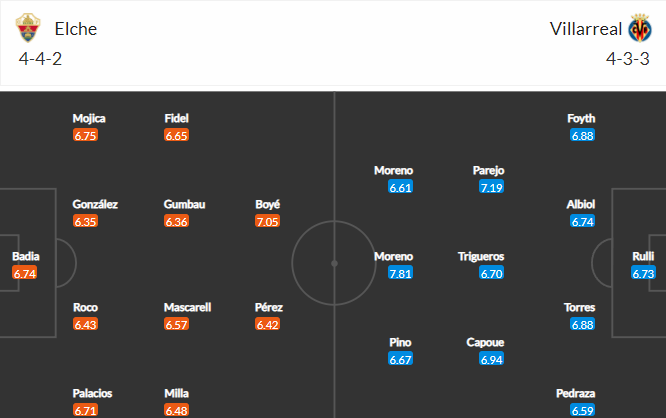Select Villarreal midfielder Capoue
Image resolution: width=666 pixels, height=418 pixels.
pos(484,342)
